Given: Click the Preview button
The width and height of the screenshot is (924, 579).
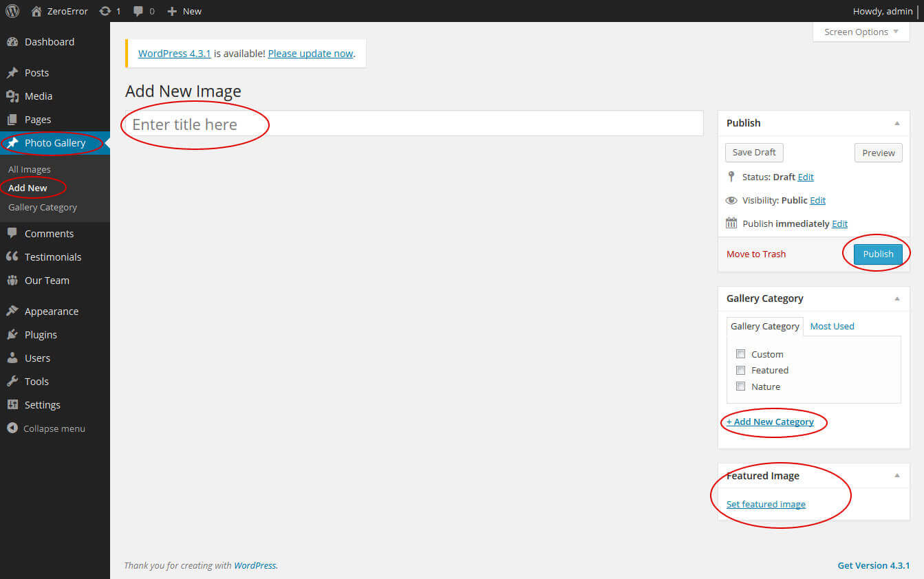Looking at the screenshot, I should point(879,153).
